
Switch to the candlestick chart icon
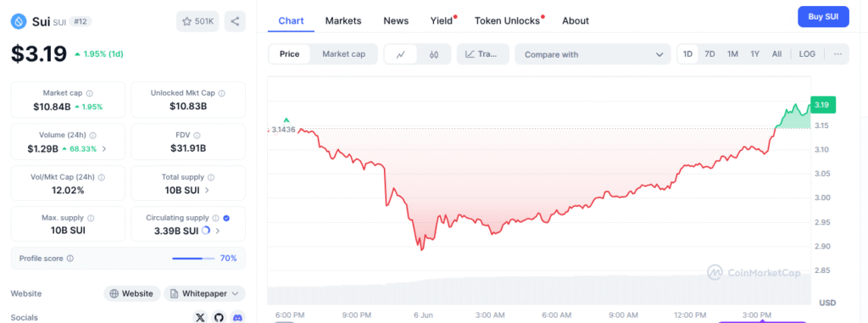[x=433, y=54]
